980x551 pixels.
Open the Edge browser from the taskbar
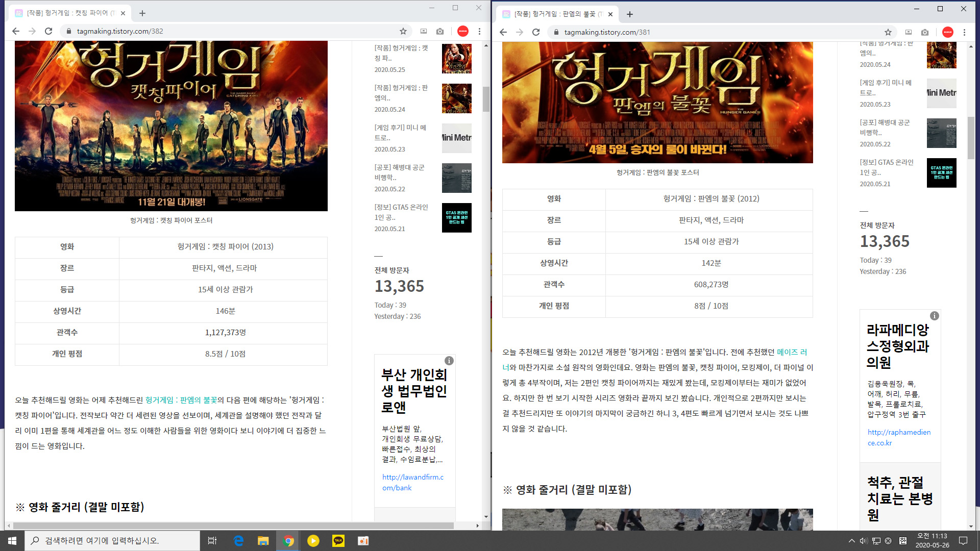click(238, 541)
